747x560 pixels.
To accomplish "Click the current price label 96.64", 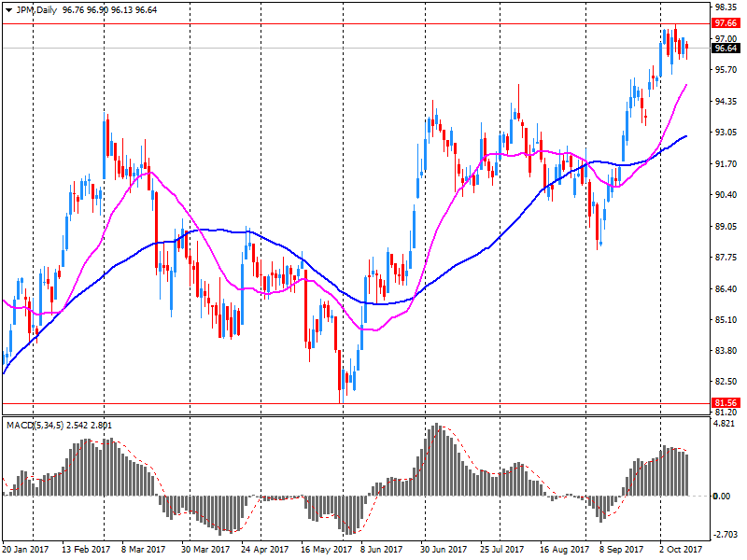I will tap(726, 49).
